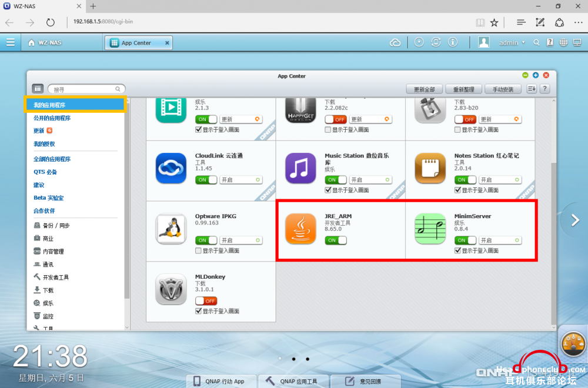Open browser reading view icon
This screenshot has height=388, width=588.
click(x=480, y=22)
